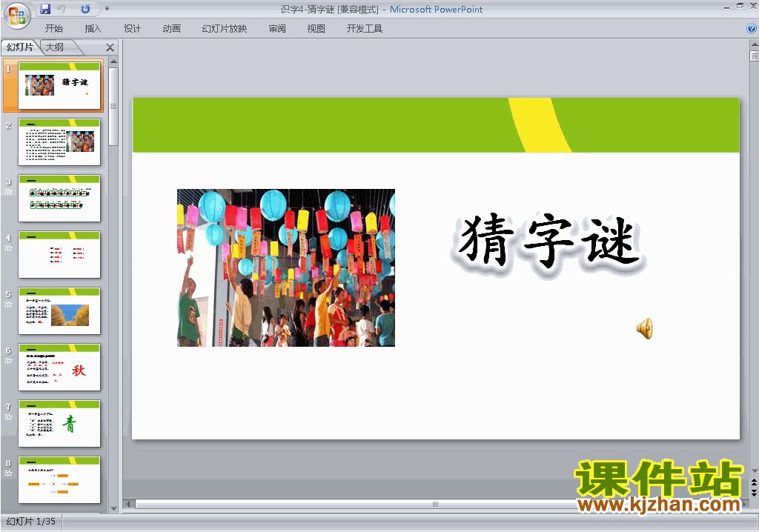Open PowerPoint help question mark
The image size is (759, 532).
pyautogui.click(x=752, y=28)
